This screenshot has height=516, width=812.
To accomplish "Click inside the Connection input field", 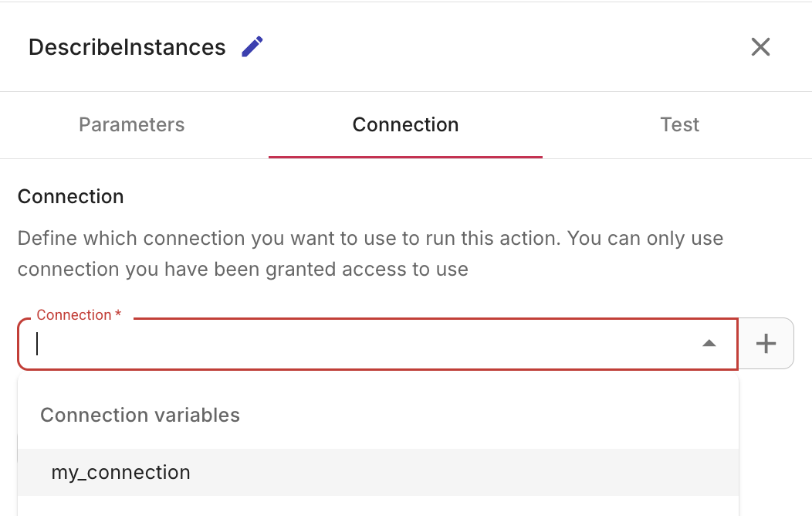I will coord(309,343).
